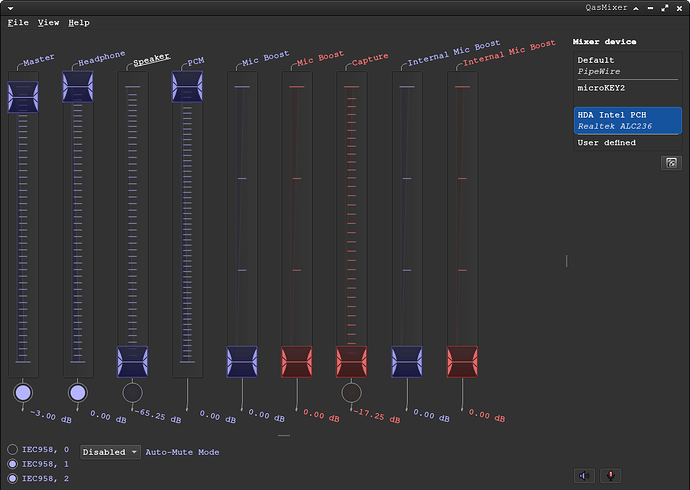Show capture controls microphone icon
This screenshot has width=690, height=490.
pos(610,475)
